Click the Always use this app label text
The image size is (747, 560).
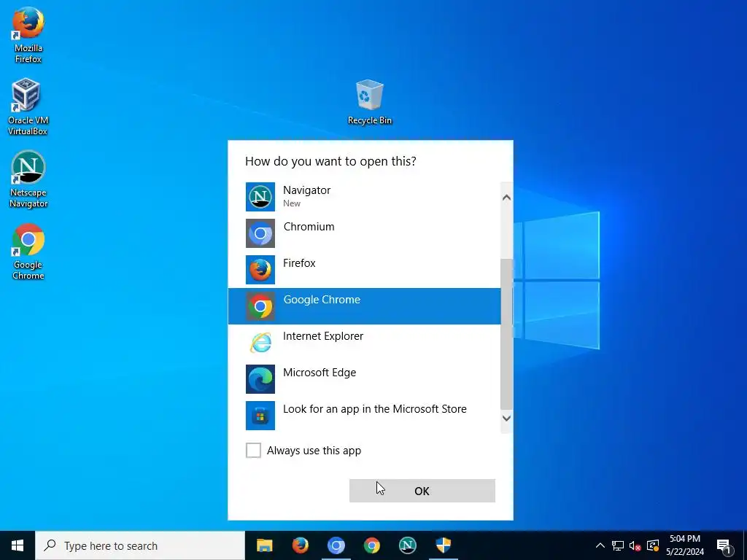tap(314, 451)
